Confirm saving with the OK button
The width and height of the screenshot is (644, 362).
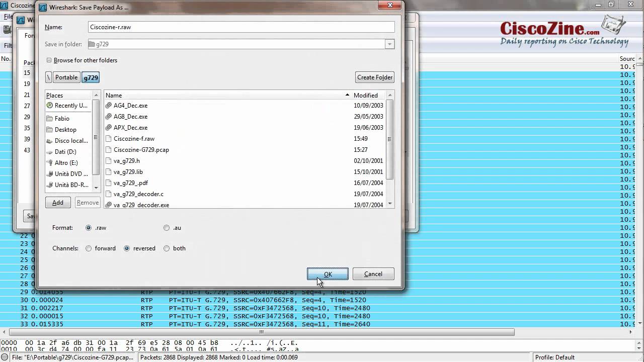328,274
